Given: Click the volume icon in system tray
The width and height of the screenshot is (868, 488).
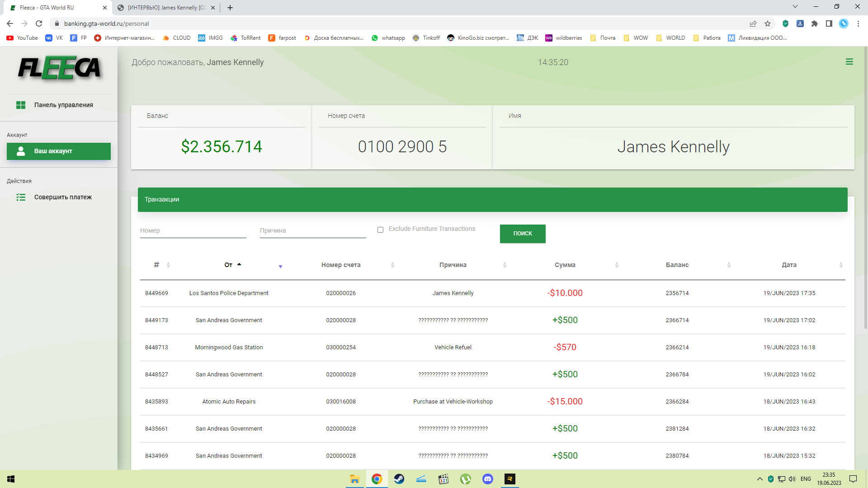Looking at the screenshot, I should pos(792,479).
